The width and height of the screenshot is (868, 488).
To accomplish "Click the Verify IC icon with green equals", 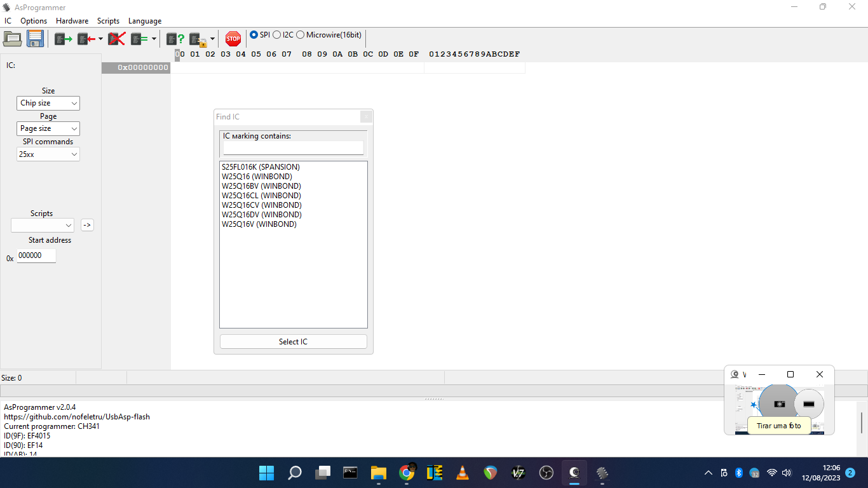I will point(139,39).
